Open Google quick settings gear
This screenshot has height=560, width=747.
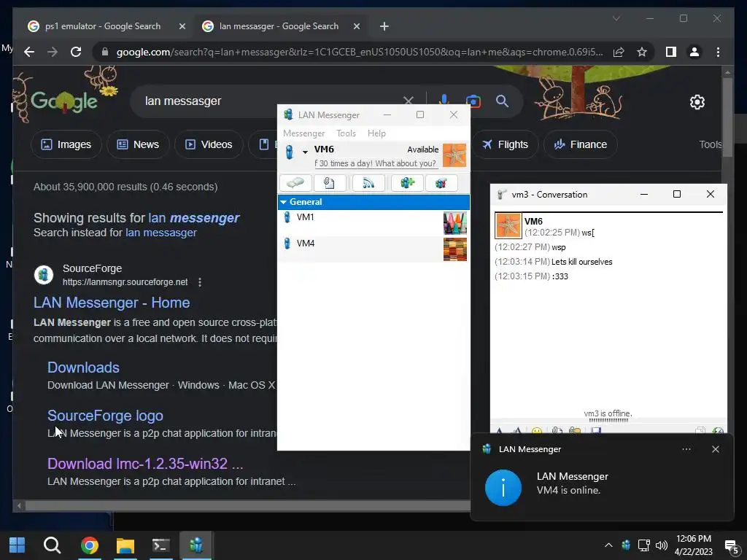[x=697, y=101]
